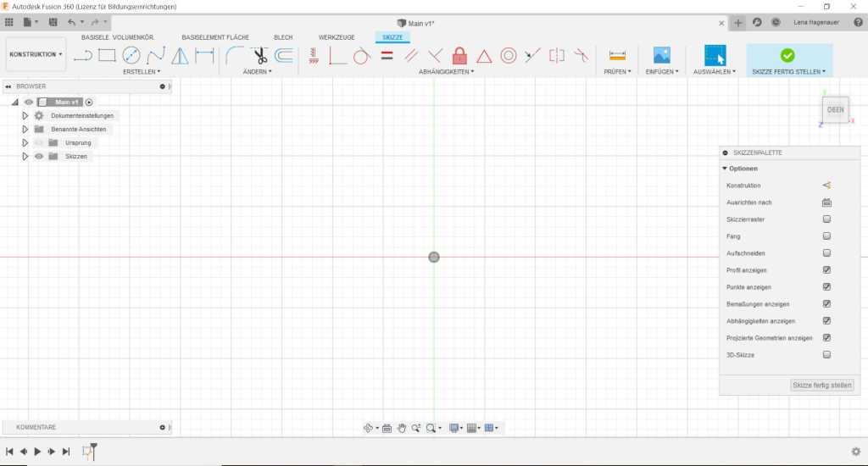This screenshot has height=466, width=868.
Task: Jump to timeline start
Action: [9, 452]
